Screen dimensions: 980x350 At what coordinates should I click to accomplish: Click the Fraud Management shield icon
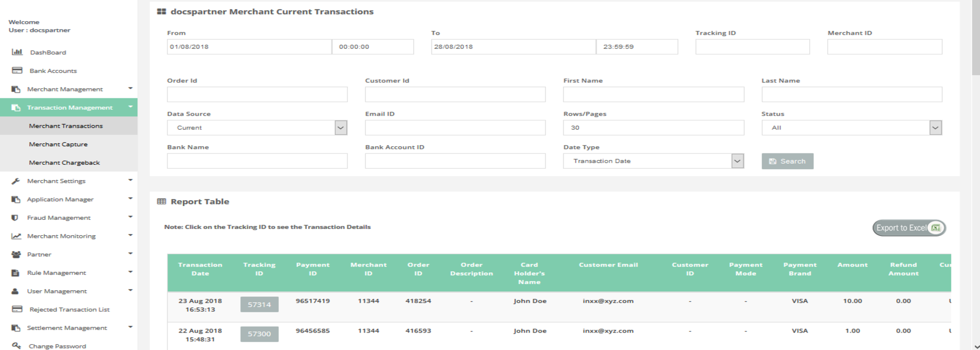(15, 218)
